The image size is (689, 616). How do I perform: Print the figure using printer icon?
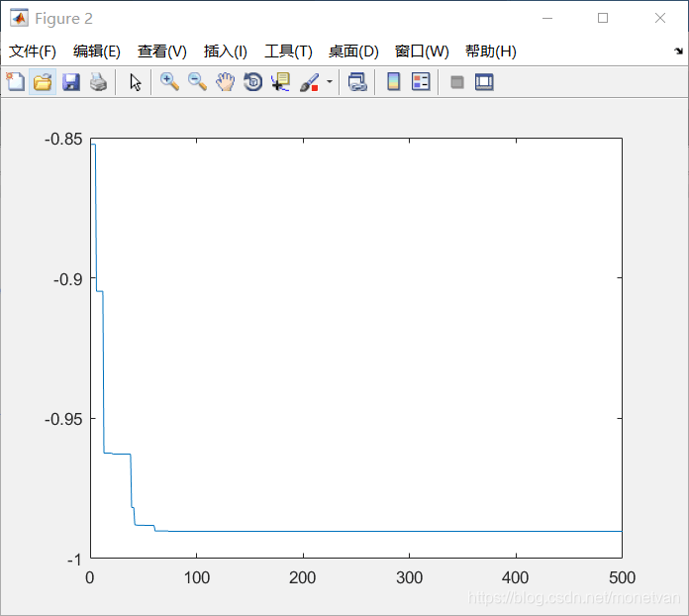point(98,82)
